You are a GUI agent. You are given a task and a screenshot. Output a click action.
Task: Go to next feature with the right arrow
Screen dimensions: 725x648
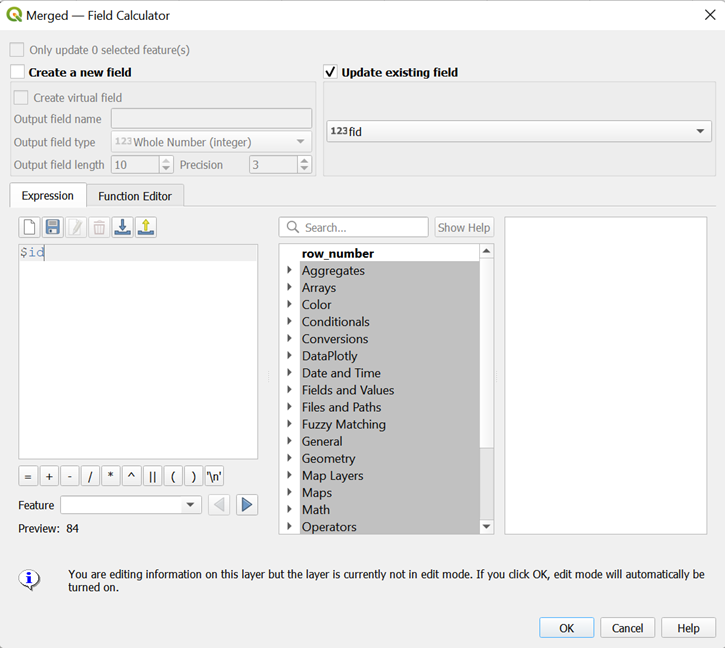point(247,505)
